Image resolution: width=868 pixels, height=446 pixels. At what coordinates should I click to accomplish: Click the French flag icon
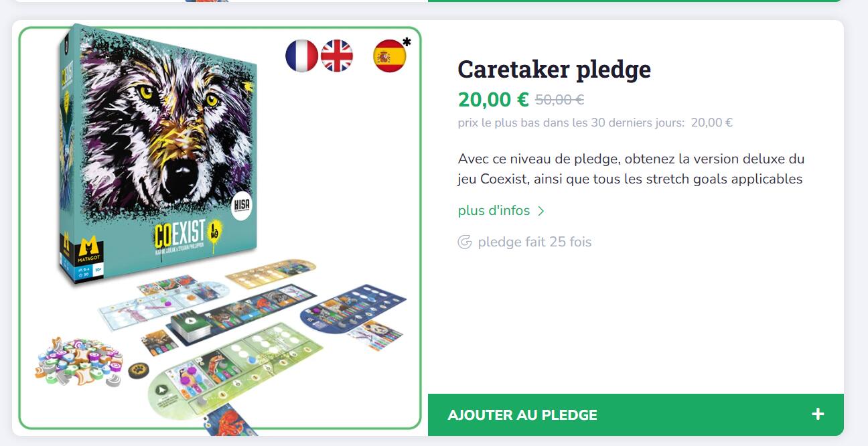pyautogui.click(x=301, y=56)
